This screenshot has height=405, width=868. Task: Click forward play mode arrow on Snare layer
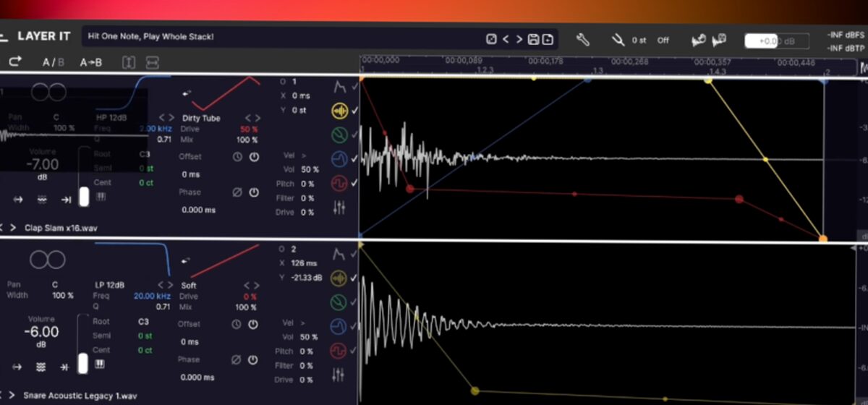(x=18, y=367)
